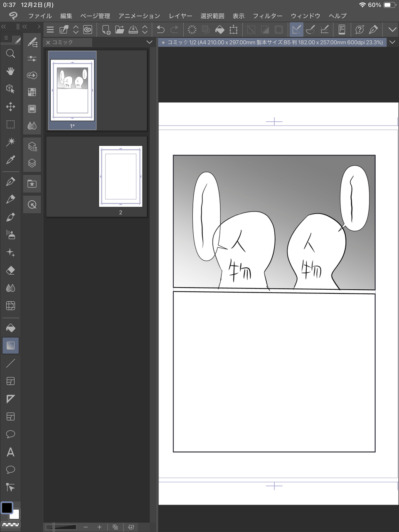Open Clip Studio logo menu

tap(13, 16)
